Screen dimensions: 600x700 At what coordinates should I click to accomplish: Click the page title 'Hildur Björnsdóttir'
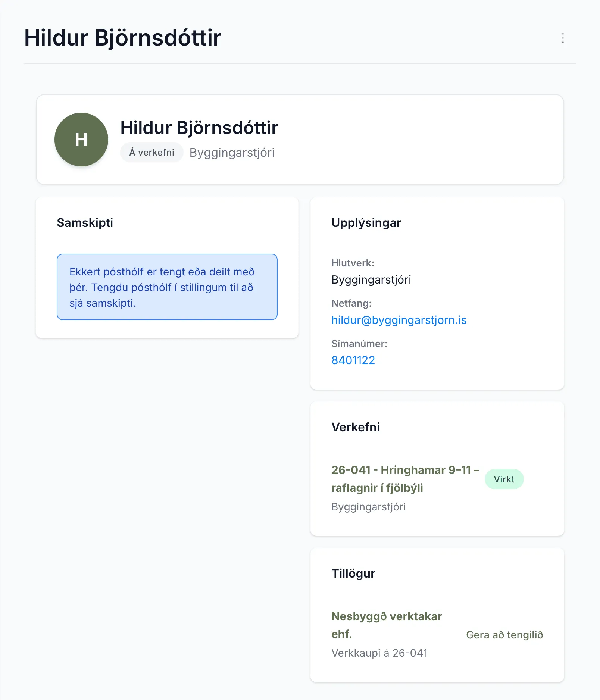[123, 38]
